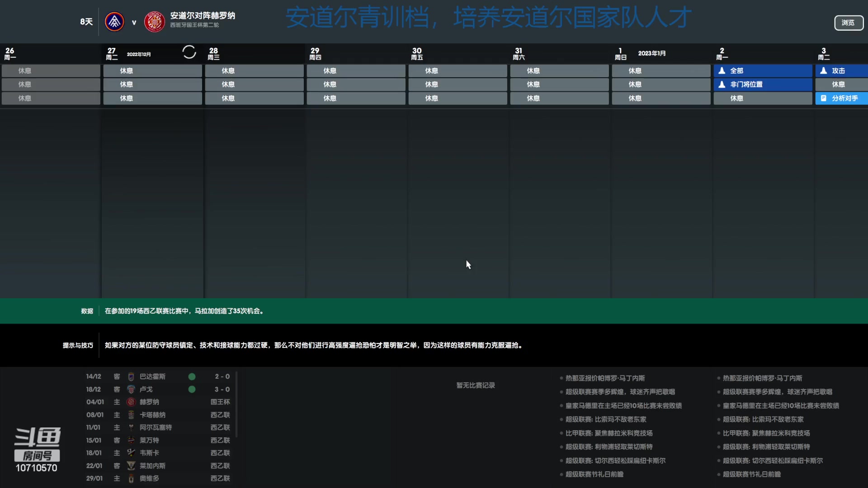868x488 pixels.
Task: Open the 11/01 阿尔瓦塞特 fixture
Action: click(x=158, y=427)
